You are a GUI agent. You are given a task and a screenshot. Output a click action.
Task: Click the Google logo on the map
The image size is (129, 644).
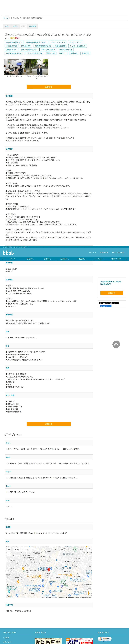point(10,596)
